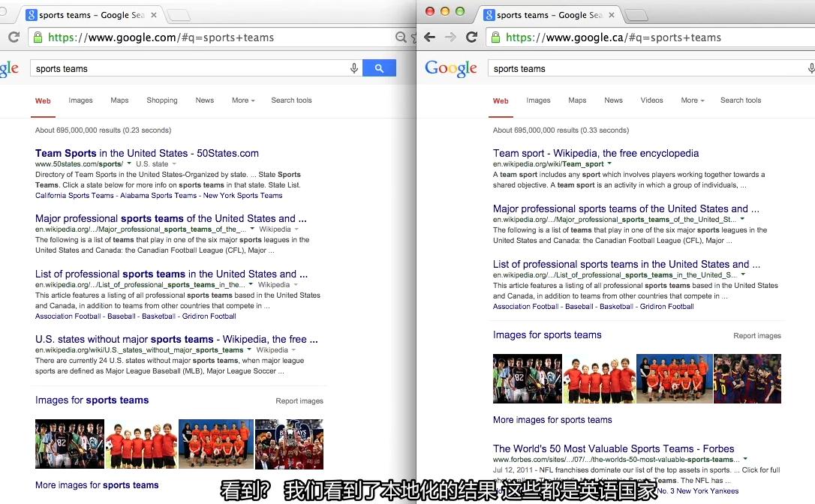
Task: Open Team sport Wikipedia result in google.ca window
Action: pyautogui.click(x=596, y=153)
